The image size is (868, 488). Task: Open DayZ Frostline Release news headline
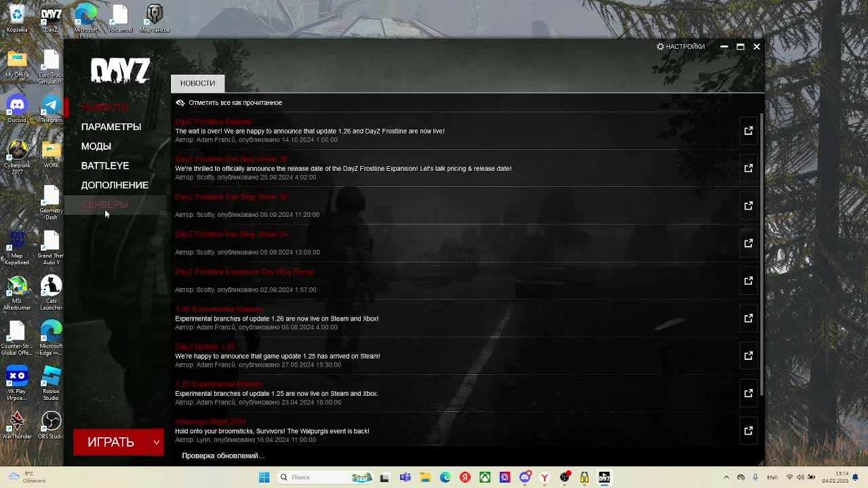click(x=213, y=122)
